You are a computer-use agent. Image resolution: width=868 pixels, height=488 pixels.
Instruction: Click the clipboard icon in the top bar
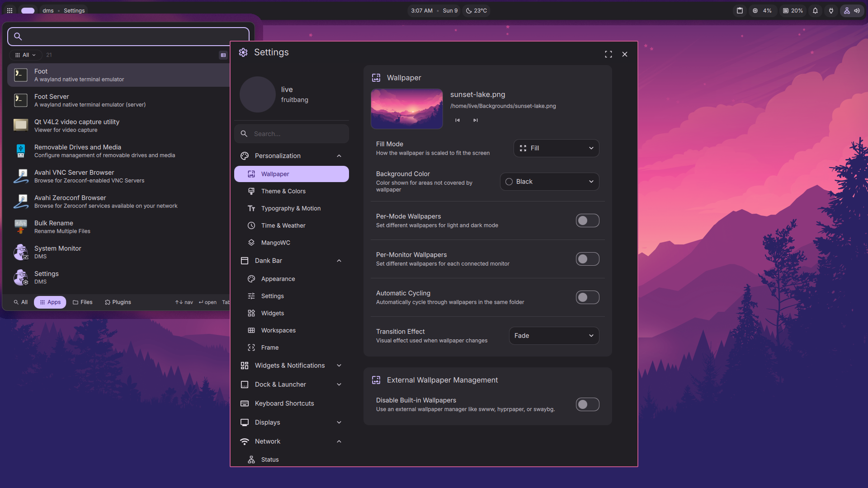click(740, 10)
